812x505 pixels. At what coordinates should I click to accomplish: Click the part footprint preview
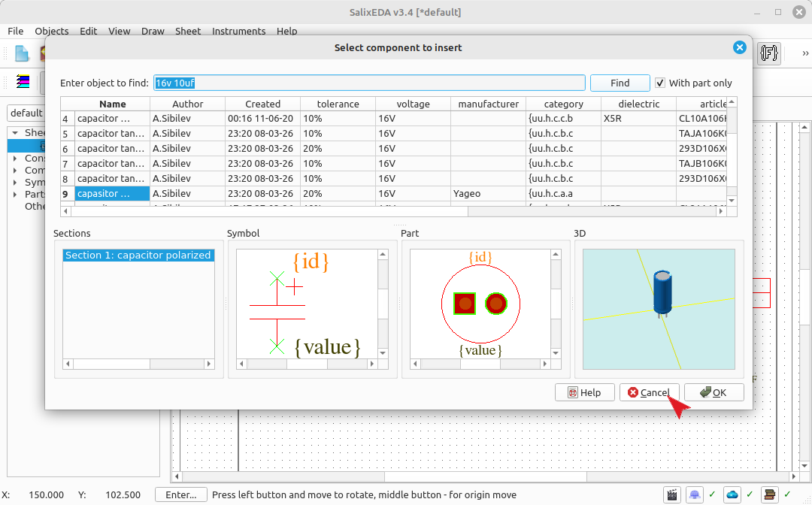click(480, 304)
